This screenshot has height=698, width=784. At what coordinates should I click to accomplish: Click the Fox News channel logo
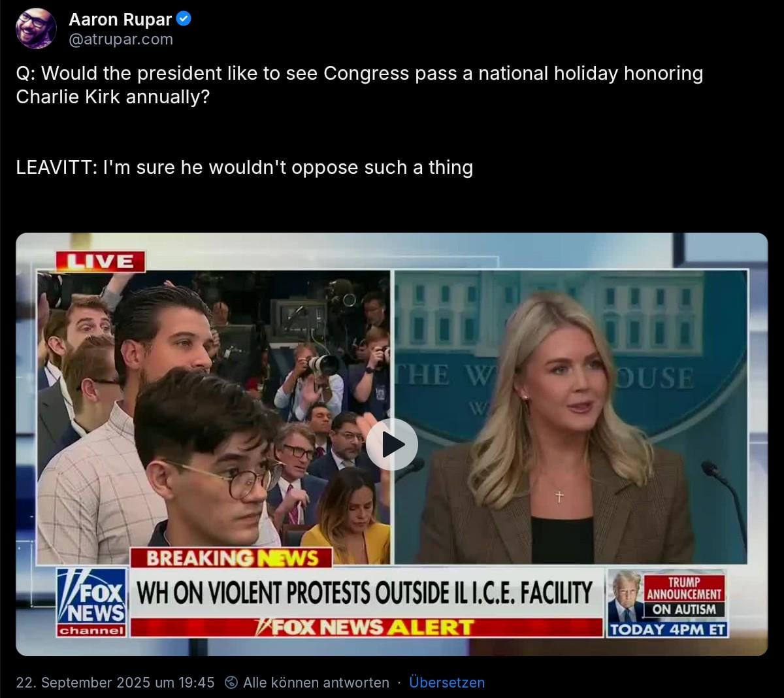[91, 603]
